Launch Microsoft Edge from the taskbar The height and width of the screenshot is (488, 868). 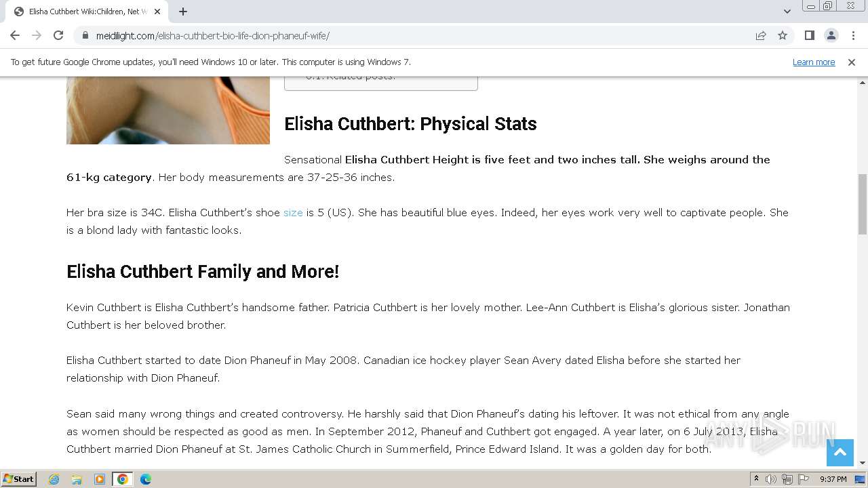pos(145,479)
